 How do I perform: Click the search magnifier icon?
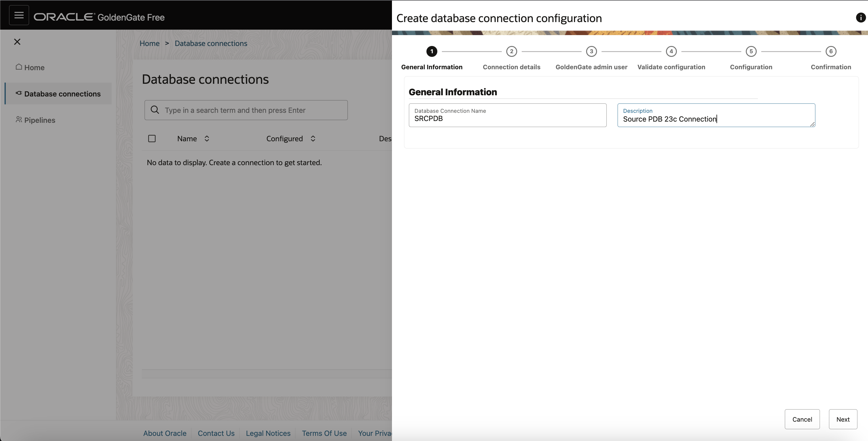click(x=155, y=110)
